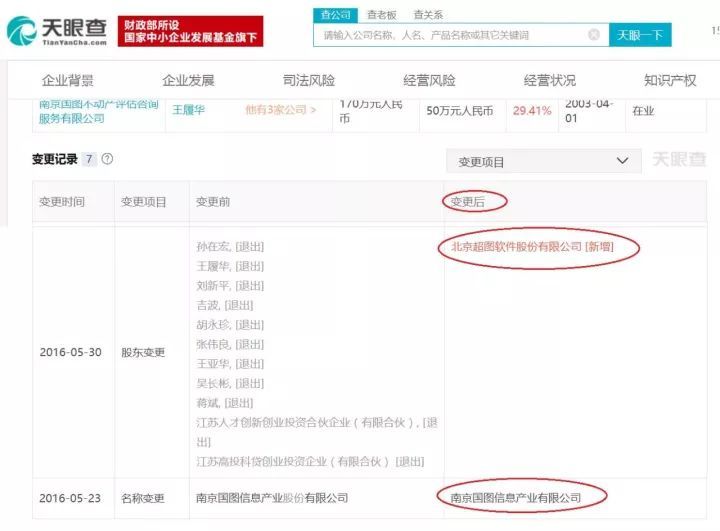This screenshot has width=720, height=531.
Task: Open the 司法风险 navigation tab
Action: [309, 81]
